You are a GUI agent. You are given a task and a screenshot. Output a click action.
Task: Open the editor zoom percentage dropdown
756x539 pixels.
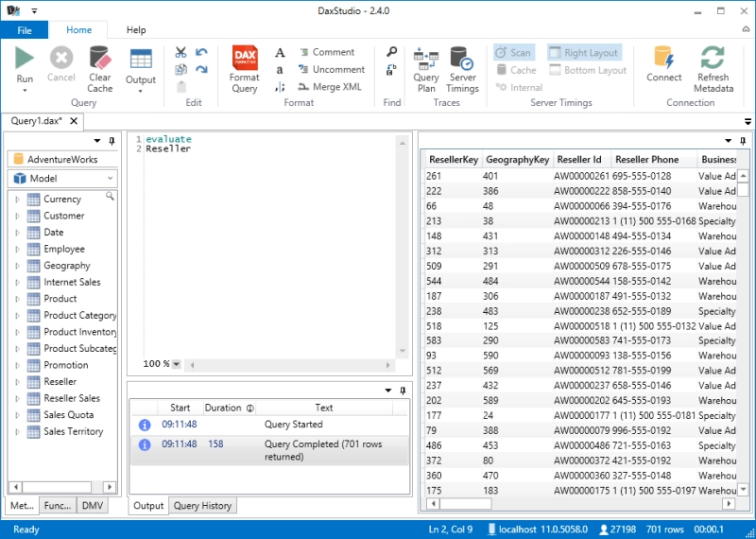point(177,364)
